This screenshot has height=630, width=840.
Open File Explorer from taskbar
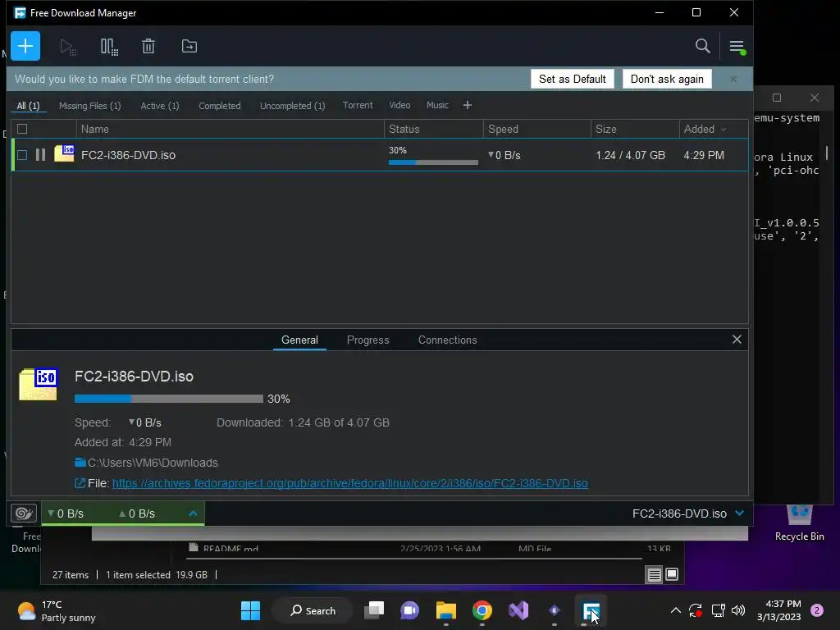coord(445,610)
